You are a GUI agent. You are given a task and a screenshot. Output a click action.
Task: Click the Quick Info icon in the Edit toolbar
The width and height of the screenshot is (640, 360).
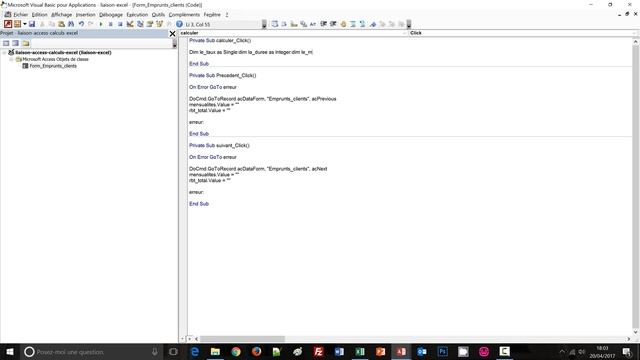click(x=294, y=24)
